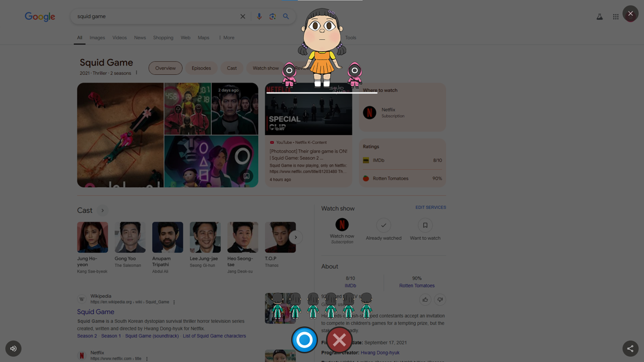644x362 pixels.
Task: Click the thumbs up icon
Action: [425, 299]
